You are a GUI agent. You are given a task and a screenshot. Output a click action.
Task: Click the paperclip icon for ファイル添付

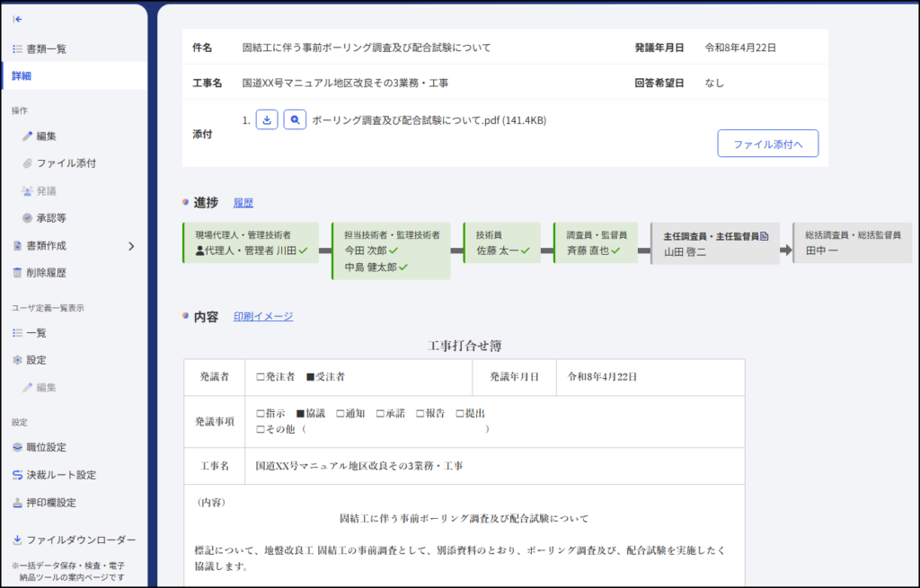[27, 163]
